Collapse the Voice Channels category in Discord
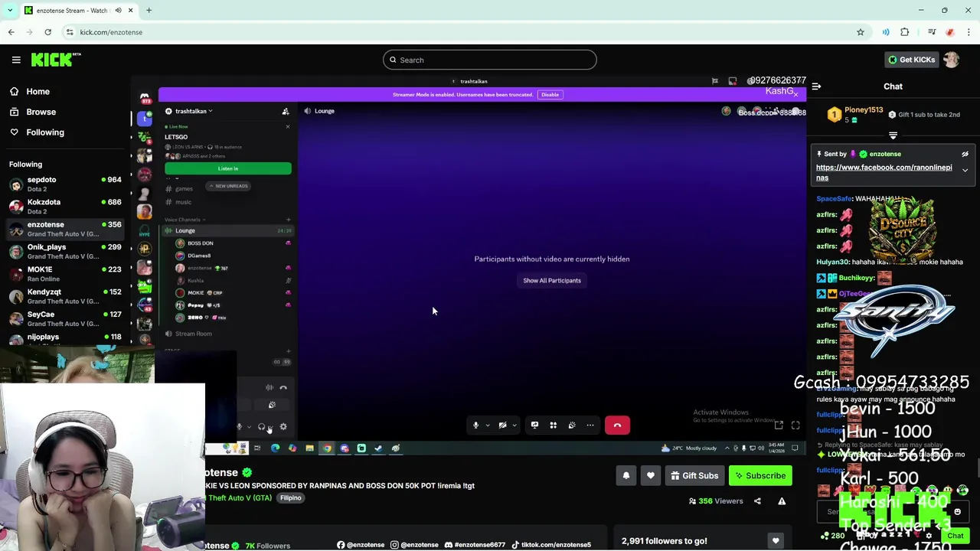 click(x=184, y=220)
